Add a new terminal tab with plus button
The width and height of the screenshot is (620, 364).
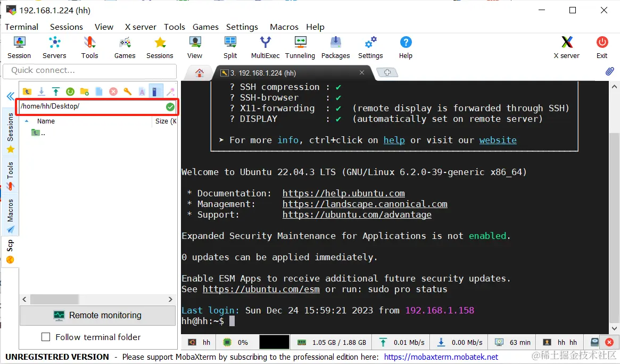(x=387, y=72)
